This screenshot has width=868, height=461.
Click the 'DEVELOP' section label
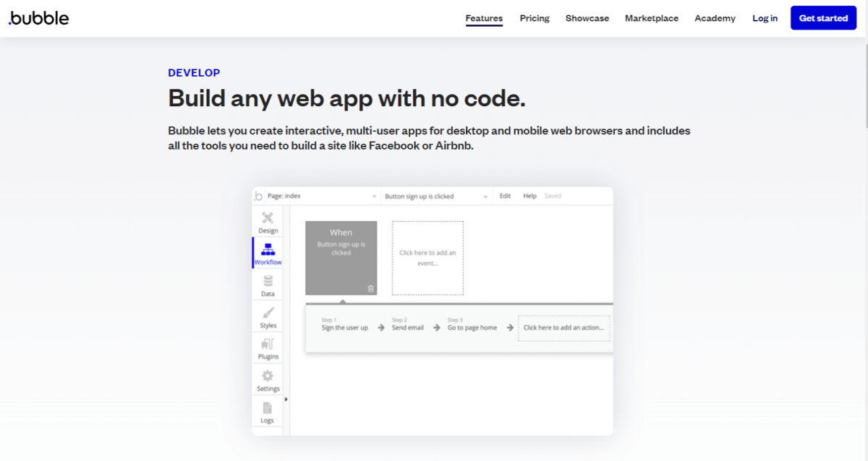[x=194, y=73]
